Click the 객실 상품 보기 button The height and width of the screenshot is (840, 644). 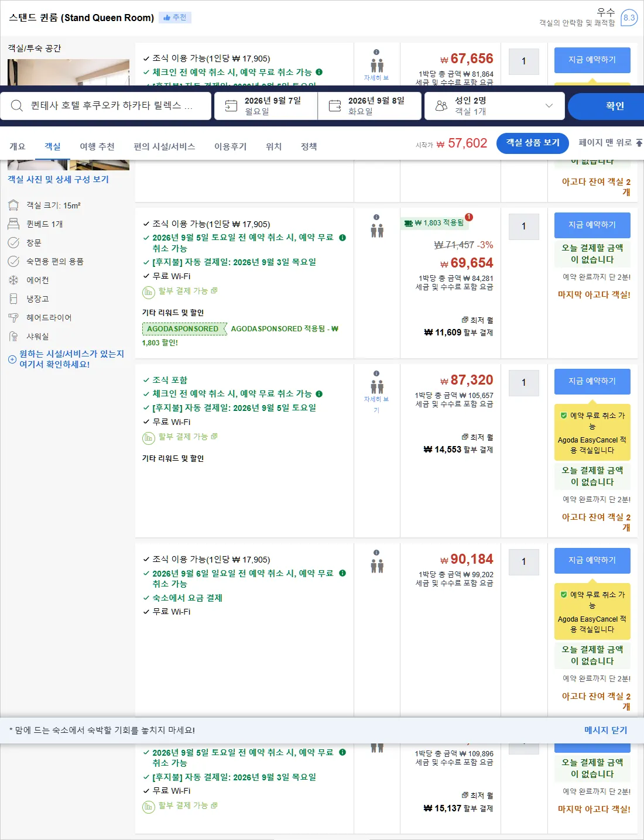pos(533,143)
